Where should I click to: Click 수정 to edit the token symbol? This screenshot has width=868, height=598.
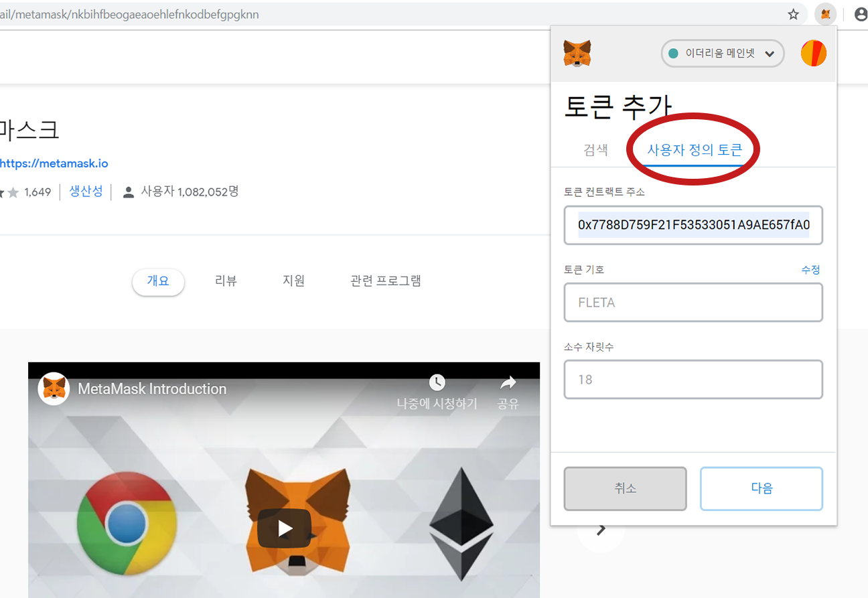click(x=810, y=269)
